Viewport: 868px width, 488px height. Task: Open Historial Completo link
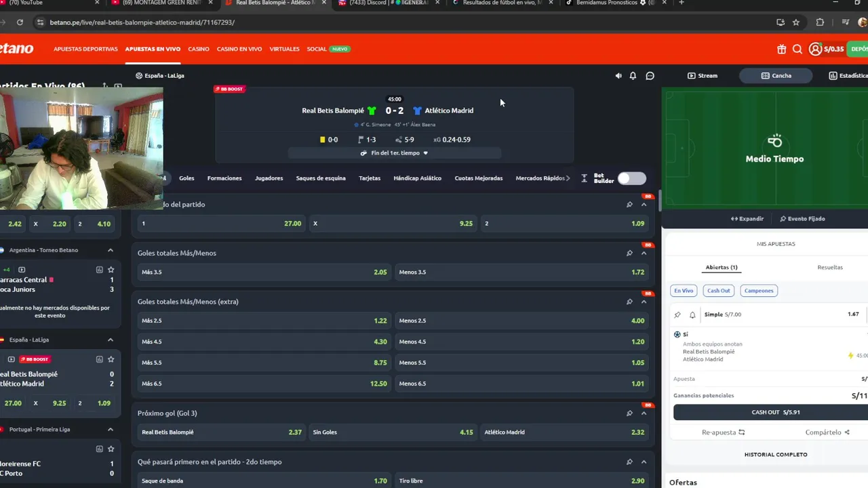pos(776,455)
